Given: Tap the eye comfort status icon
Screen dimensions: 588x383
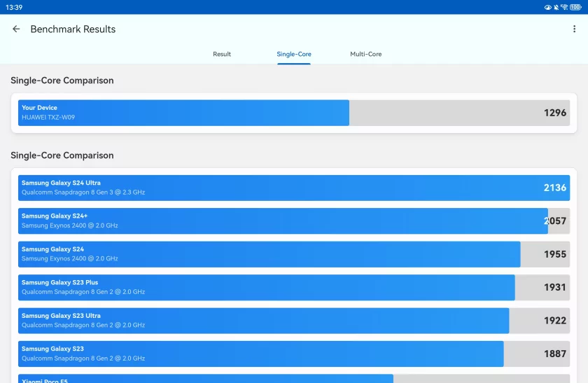Looking at the screenshot, I should 547,7.
